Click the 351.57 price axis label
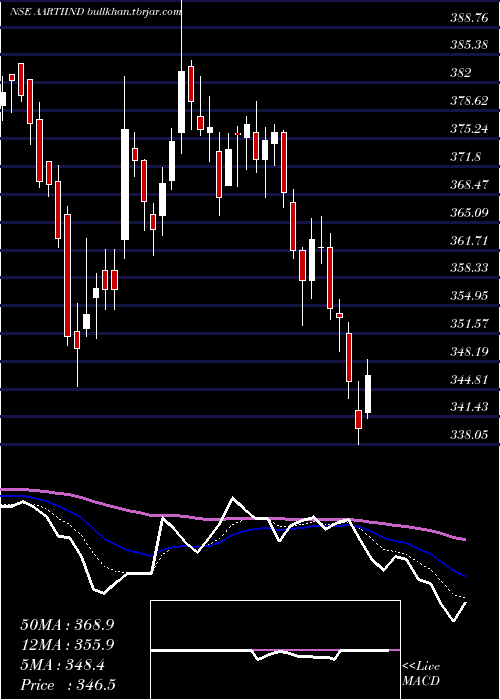The height and width of the screenshot is (700, 500). [x=469, y=324]
